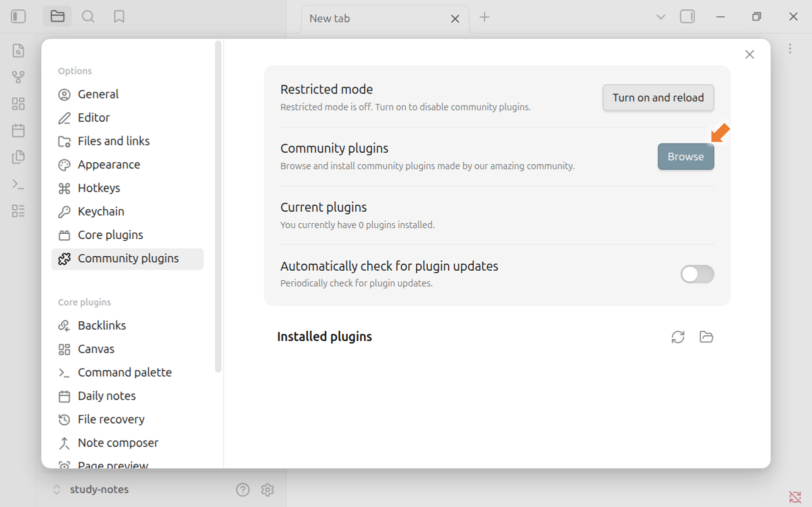Toggle the left sidebar collapse icon
Viewport: 812px width, 507px height.
tap(18, 16)
